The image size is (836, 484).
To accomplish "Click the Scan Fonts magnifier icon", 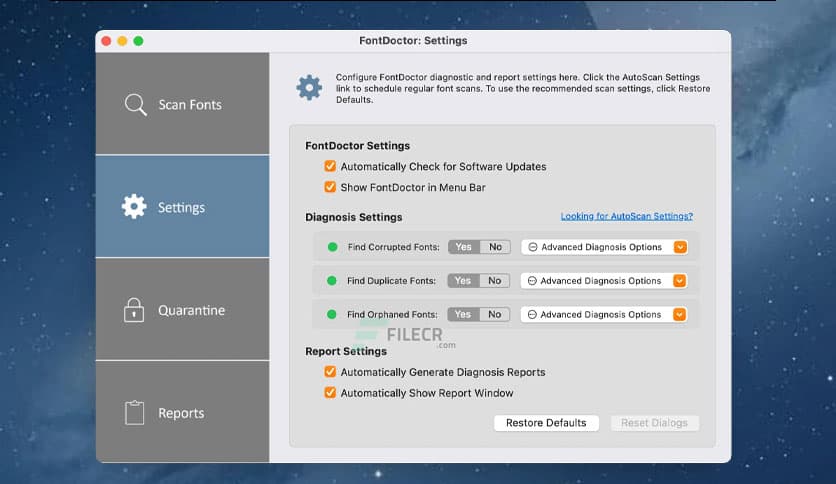I will pos(135,105).
